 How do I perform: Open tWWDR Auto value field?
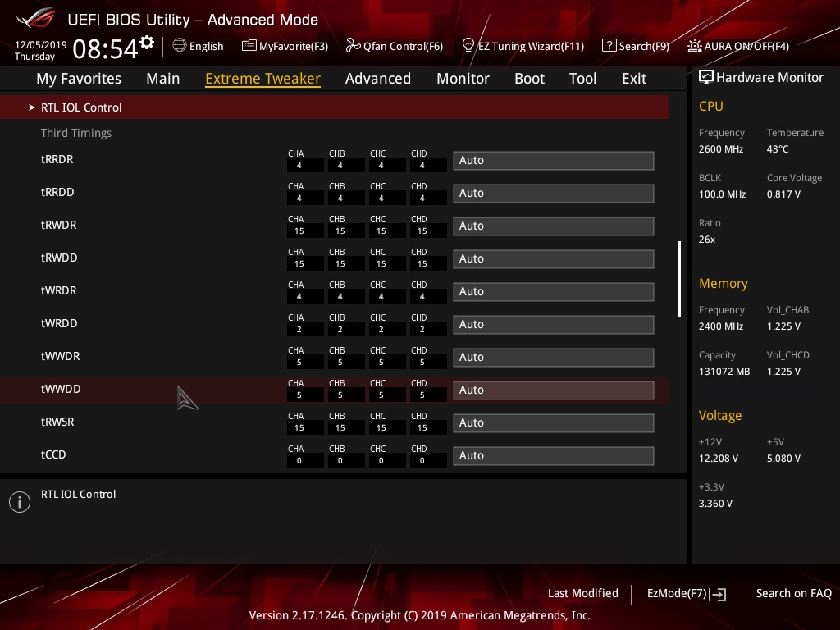[x=554, y=358]
